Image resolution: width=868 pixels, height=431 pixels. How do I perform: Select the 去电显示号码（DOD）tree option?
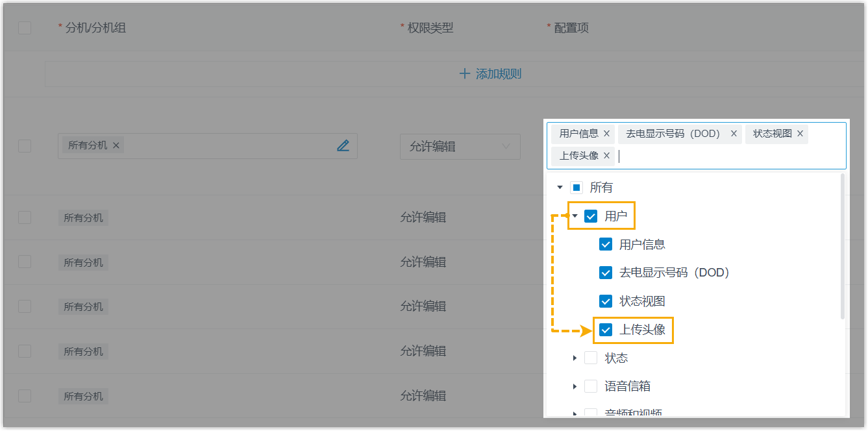tap(674, 273)
